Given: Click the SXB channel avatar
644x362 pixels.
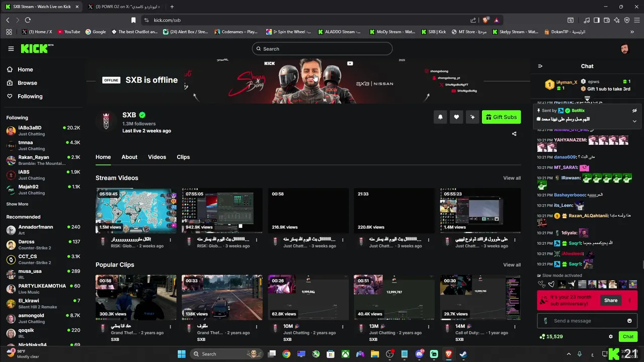Looking at the screenshot, I should click(106, 122).
